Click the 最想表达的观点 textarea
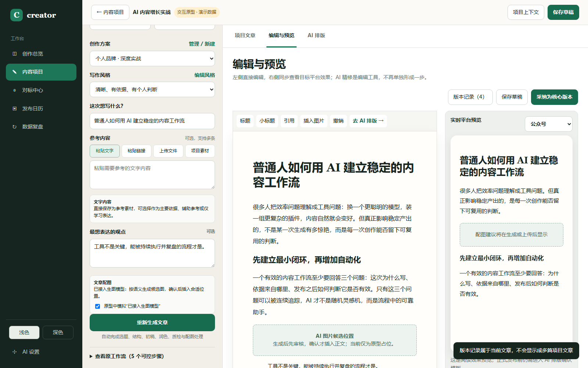588x368 pixels. [152, 253]
